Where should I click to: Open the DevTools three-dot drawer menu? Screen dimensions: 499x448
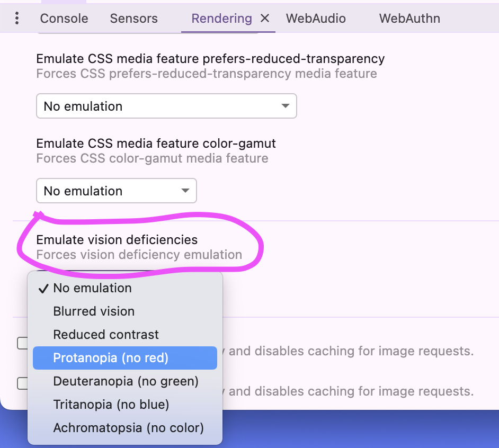17,18
